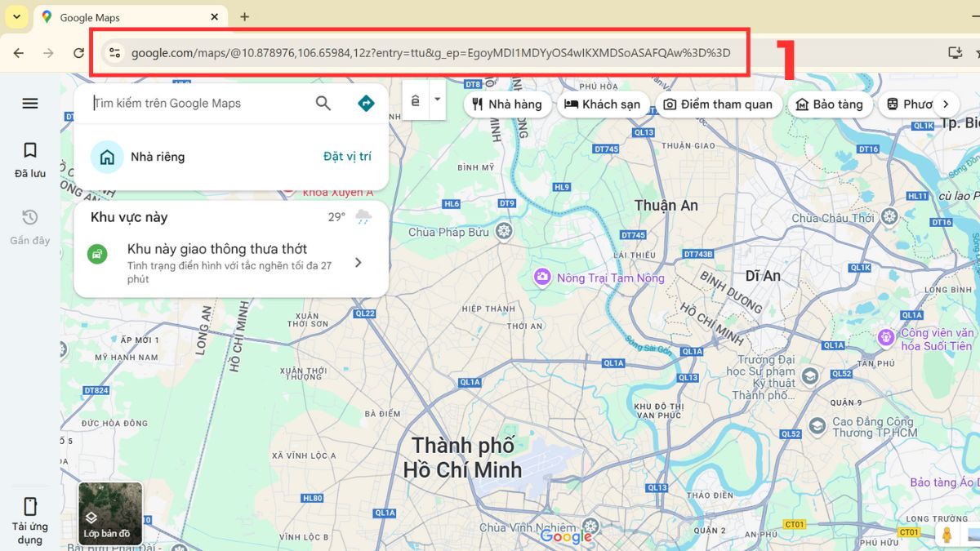Viewport: 980px width, 551px height.
Task: Click the install app icon in address bar
Action: (x=954, y=53)
